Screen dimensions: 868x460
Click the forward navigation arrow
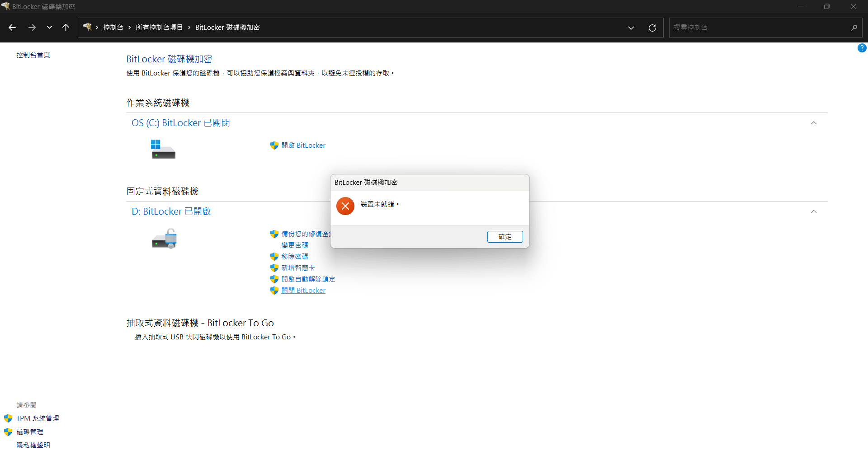(x=32, y=28)
